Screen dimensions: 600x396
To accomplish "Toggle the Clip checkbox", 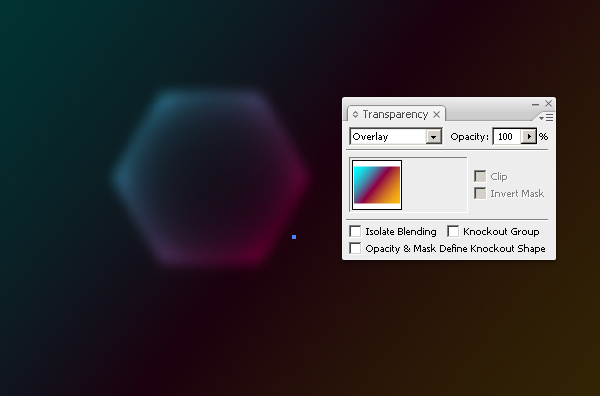I will tap(480, 176).
